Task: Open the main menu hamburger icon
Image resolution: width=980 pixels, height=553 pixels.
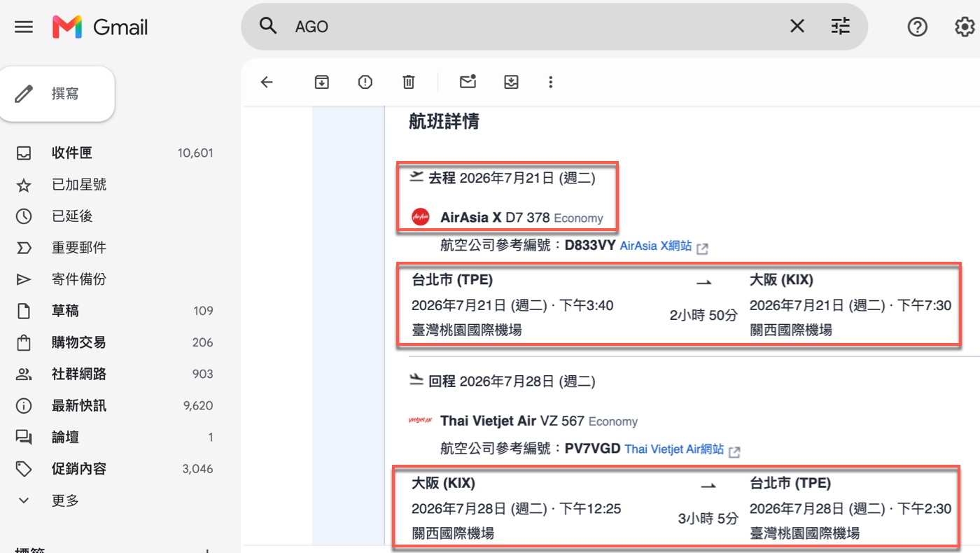Action: [24, 27]
